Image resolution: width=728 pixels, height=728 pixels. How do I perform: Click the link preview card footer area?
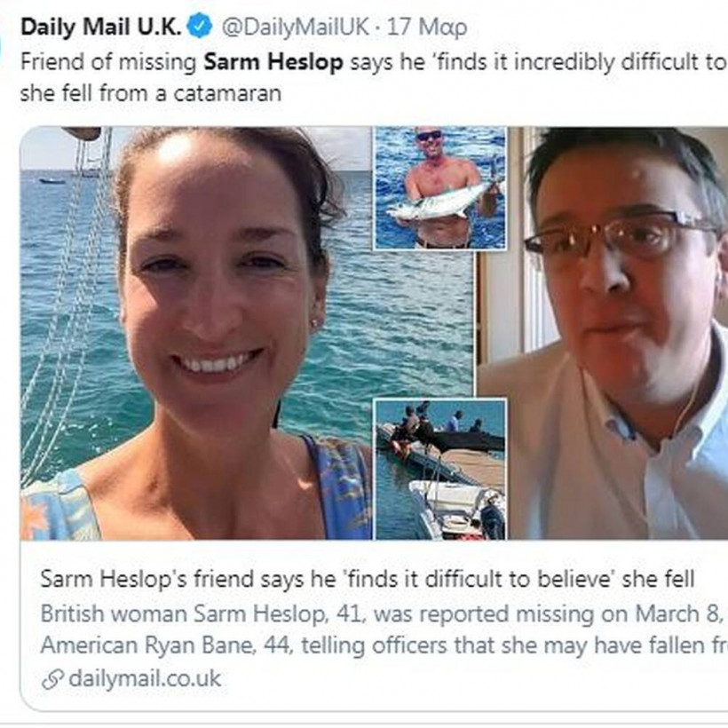[x=374, y=625]
